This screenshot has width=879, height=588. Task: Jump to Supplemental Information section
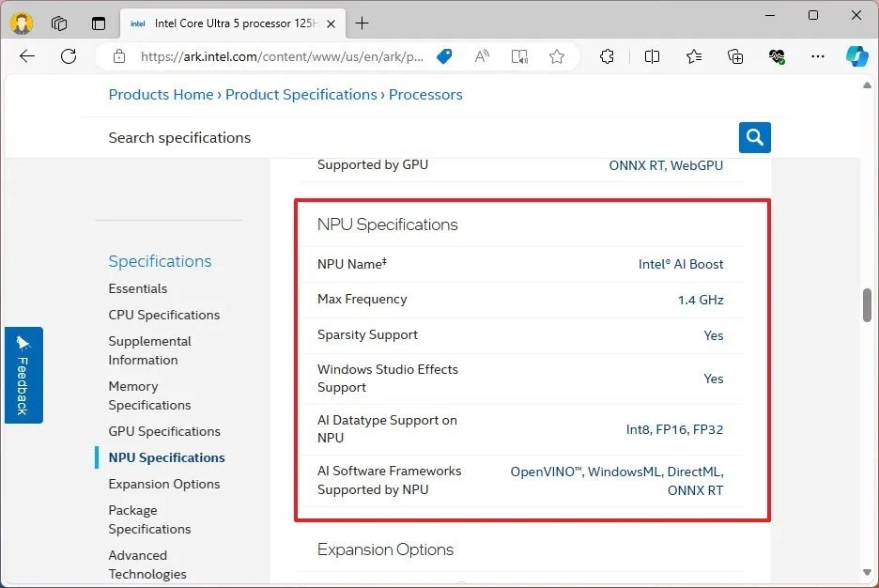149,350
